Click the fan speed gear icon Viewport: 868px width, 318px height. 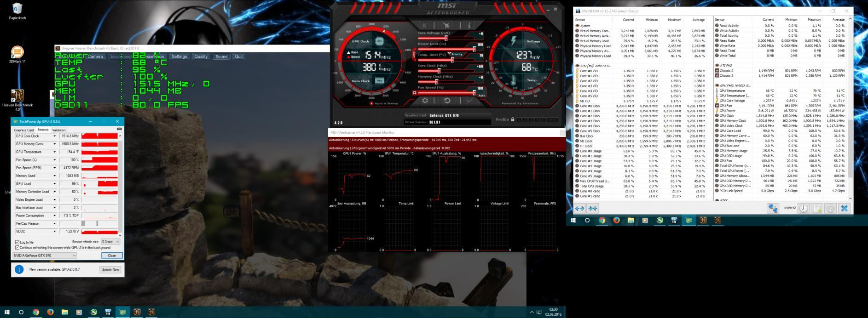415,92
